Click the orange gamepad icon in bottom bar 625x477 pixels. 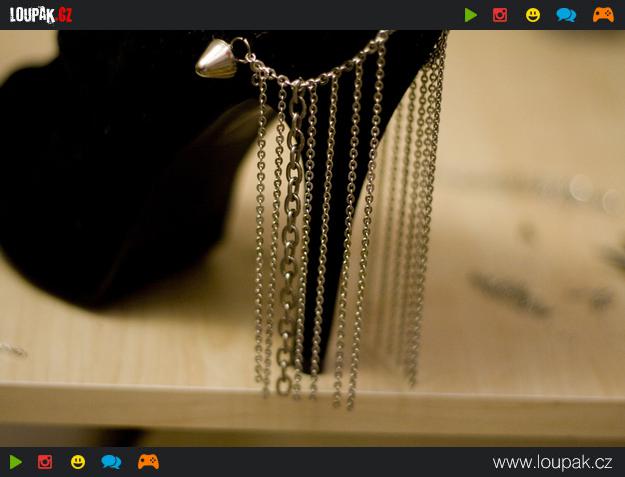pos(148,462)
